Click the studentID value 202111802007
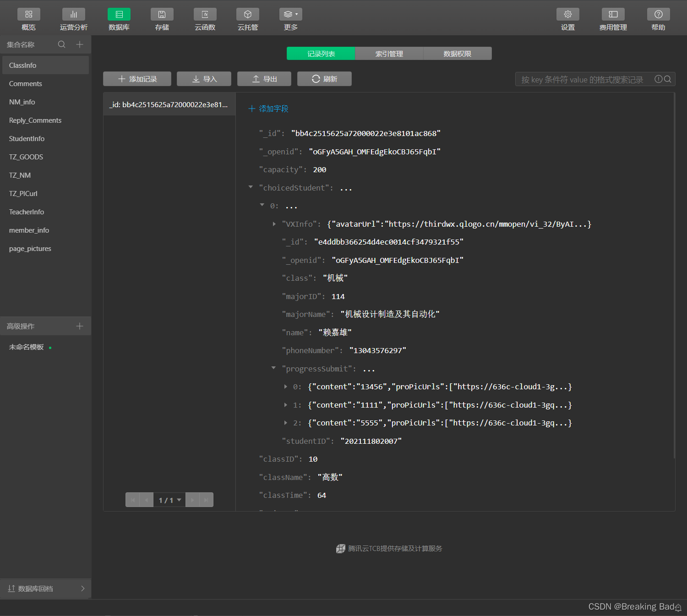 click(371, 441)
